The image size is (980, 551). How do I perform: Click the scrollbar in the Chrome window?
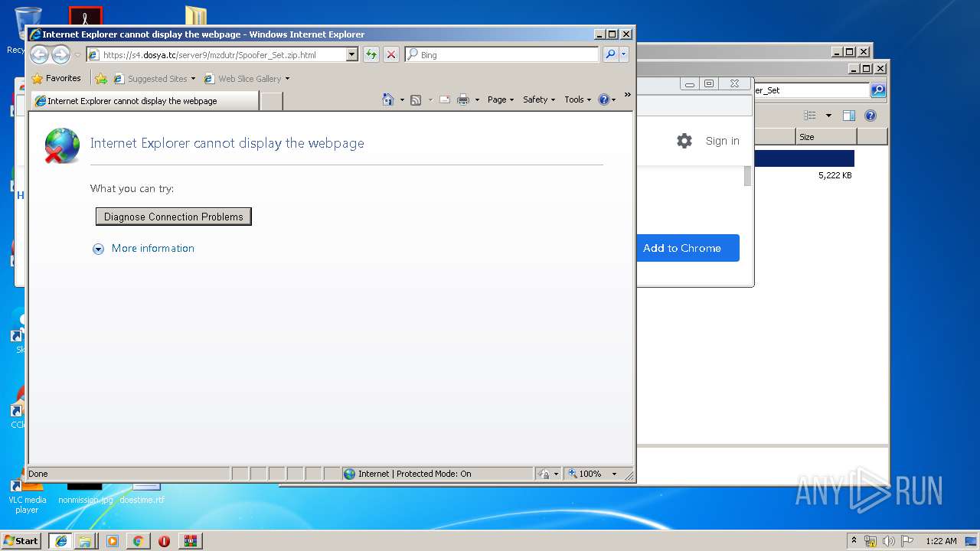pos(748,176)
